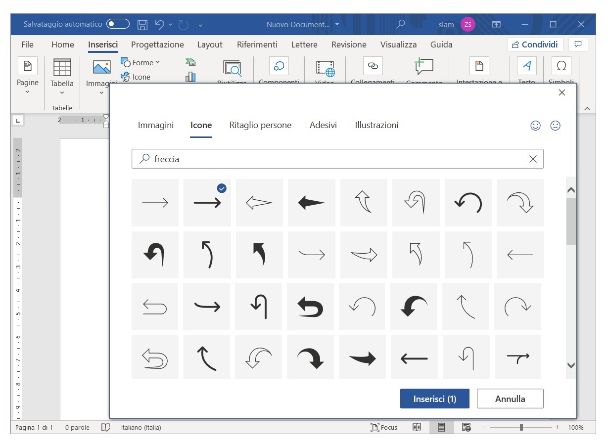
Task: Select the thin clockwise circular arrow in row three
Action: (x=517, y=307)
